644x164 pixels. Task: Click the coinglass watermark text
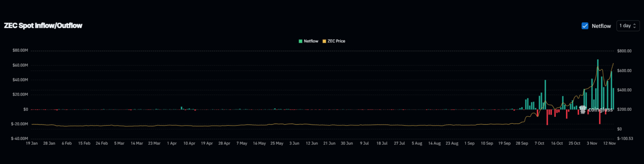600,110
